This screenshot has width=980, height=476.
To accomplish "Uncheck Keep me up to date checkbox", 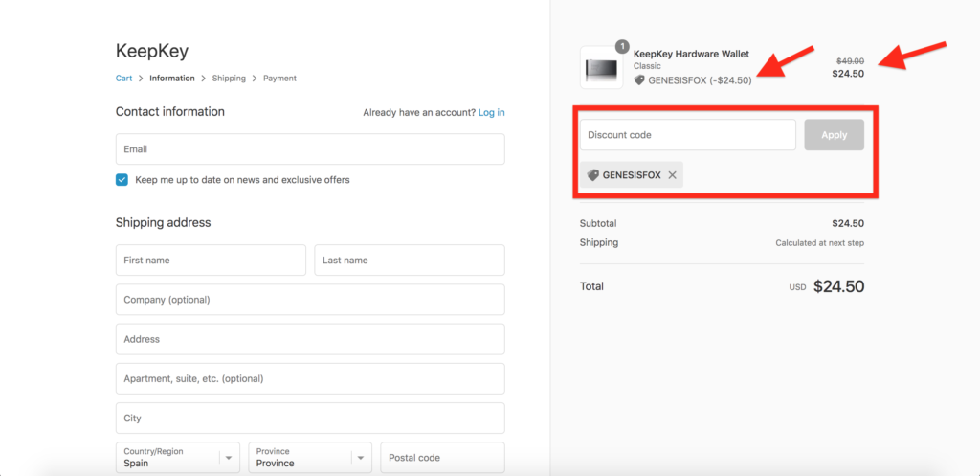I will point(122,180).
